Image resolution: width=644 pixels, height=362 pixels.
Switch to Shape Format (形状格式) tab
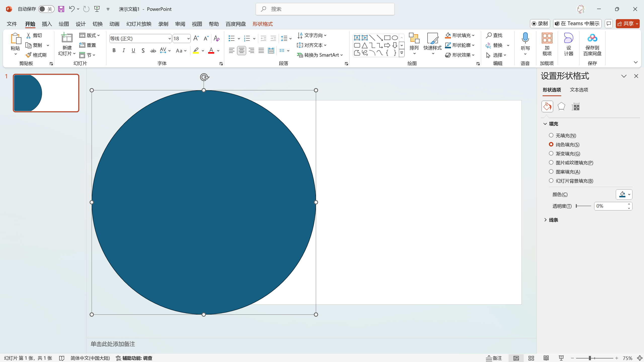[x=262, y=24]
